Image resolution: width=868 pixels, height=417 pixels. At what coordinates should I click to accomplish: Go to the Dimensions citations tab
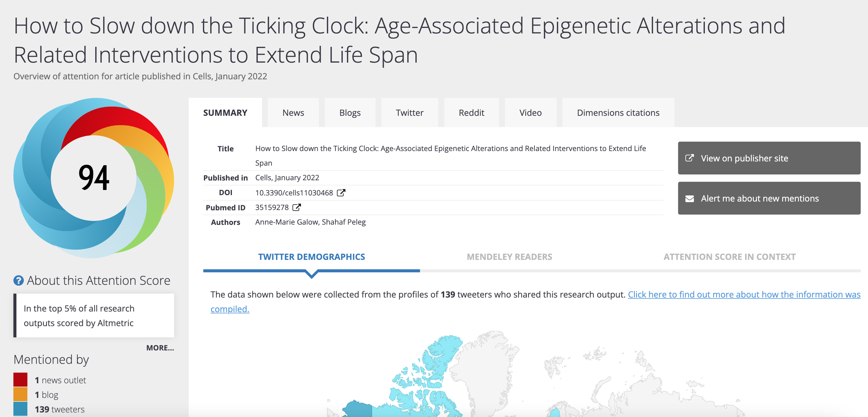(x=618, y=113)
